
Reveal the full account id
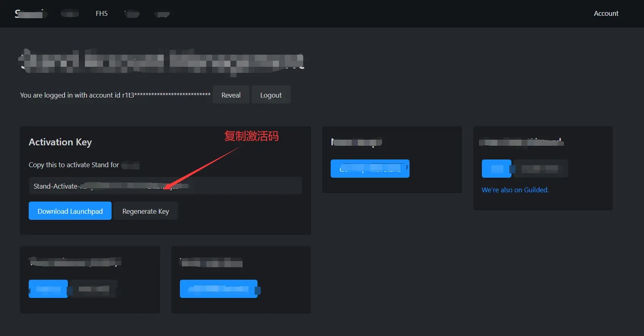tap(230, 95)
